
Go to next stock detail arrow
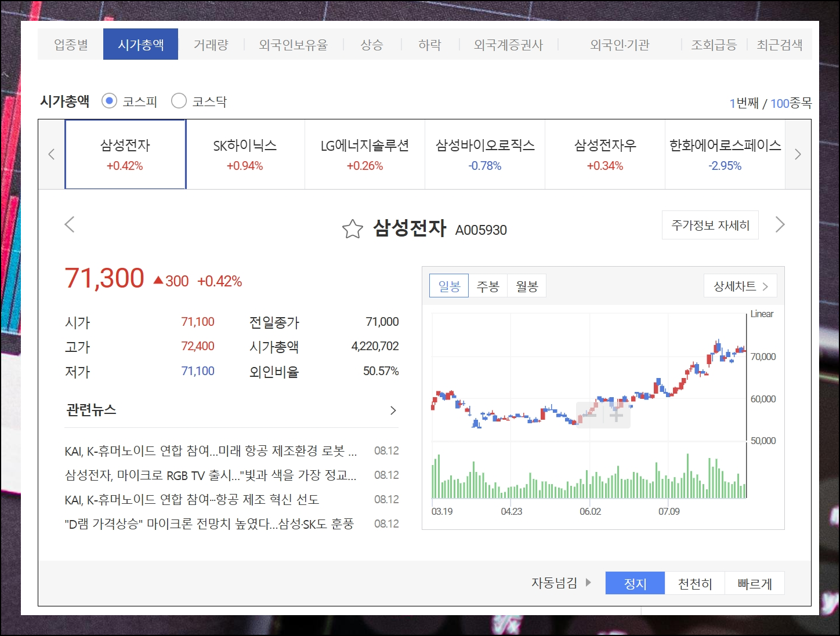tap(780, 224)
